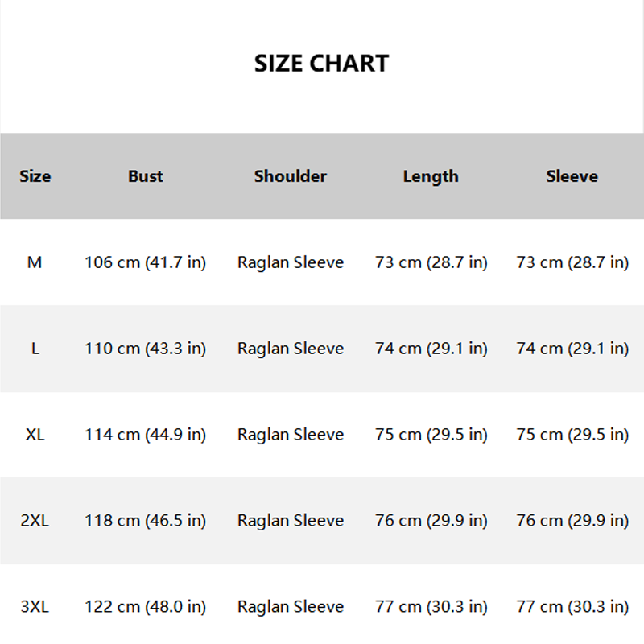Screen dimensions: 644x644
Task: Click the 118 cm (46.5 in) bust value
Action: point(145,521)
